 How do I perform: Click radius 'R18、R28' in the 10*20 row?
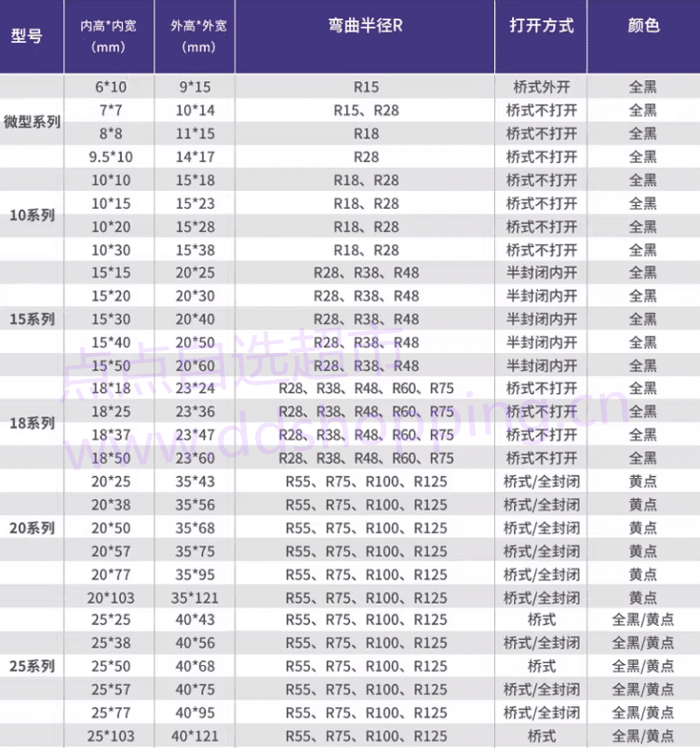[x=366, y=226]
